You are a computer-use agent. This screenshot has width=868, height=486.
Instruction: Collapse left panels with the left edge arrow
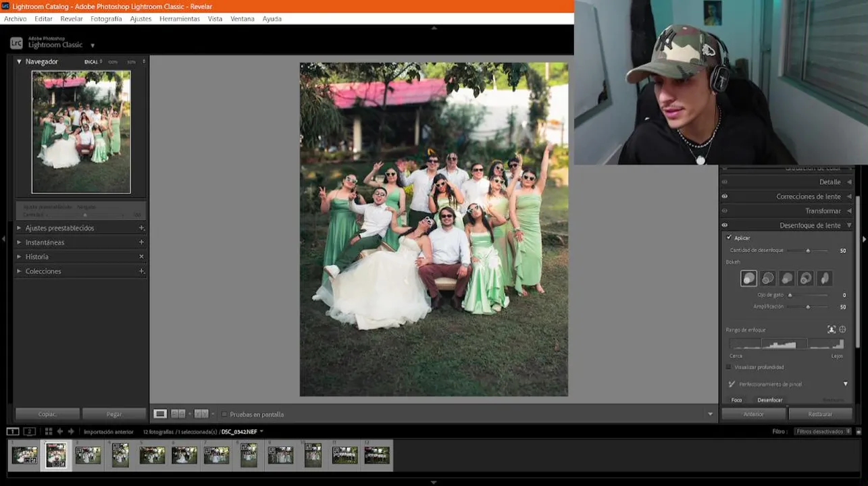(x=3, y=239)
